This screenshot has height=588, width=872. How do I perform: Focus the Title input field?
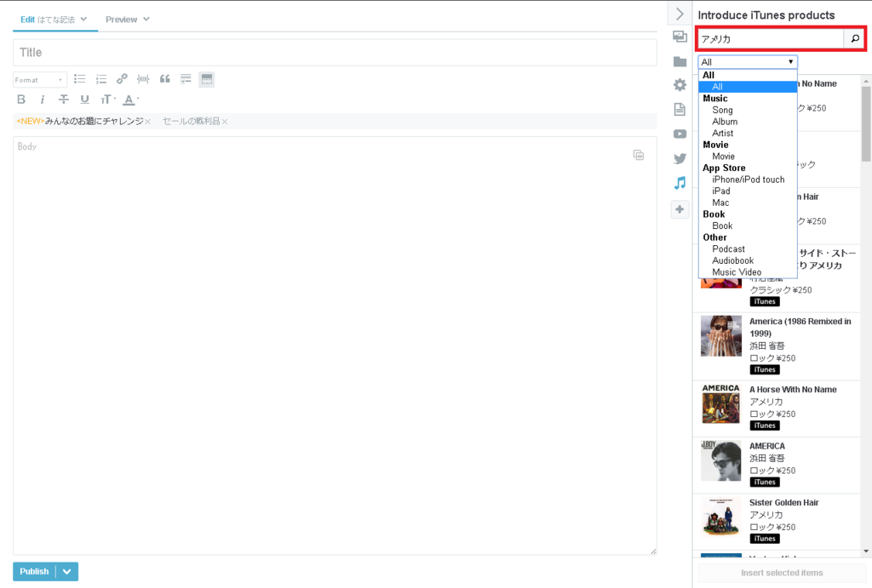[335, 53]
